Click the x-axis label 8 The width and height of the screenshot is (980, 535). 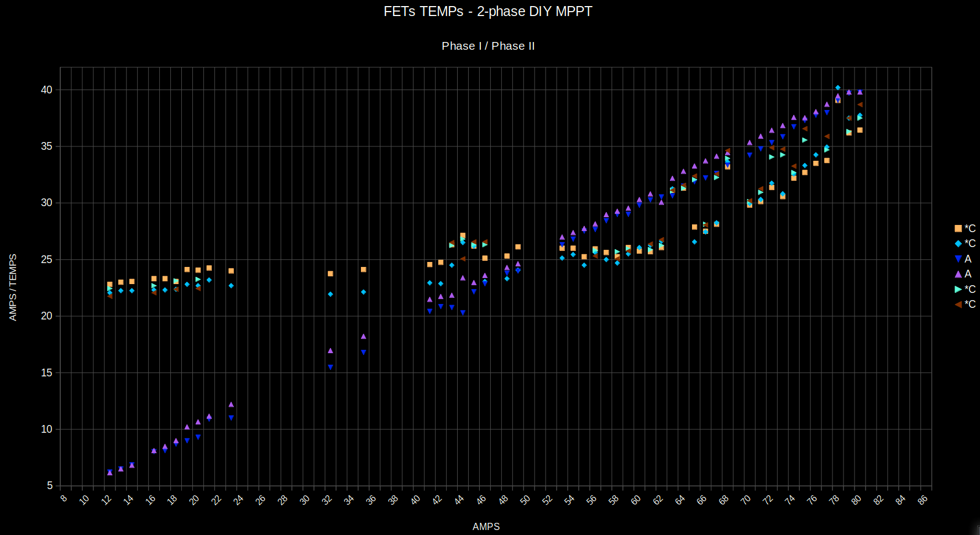(x=64, y=499)
